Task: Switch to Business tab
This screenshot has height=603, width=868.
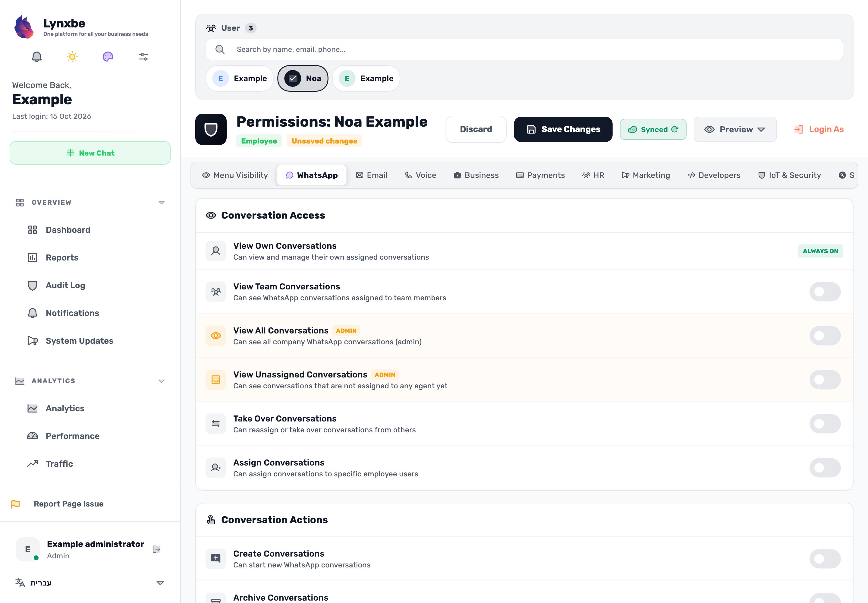Action: point(476,175)
